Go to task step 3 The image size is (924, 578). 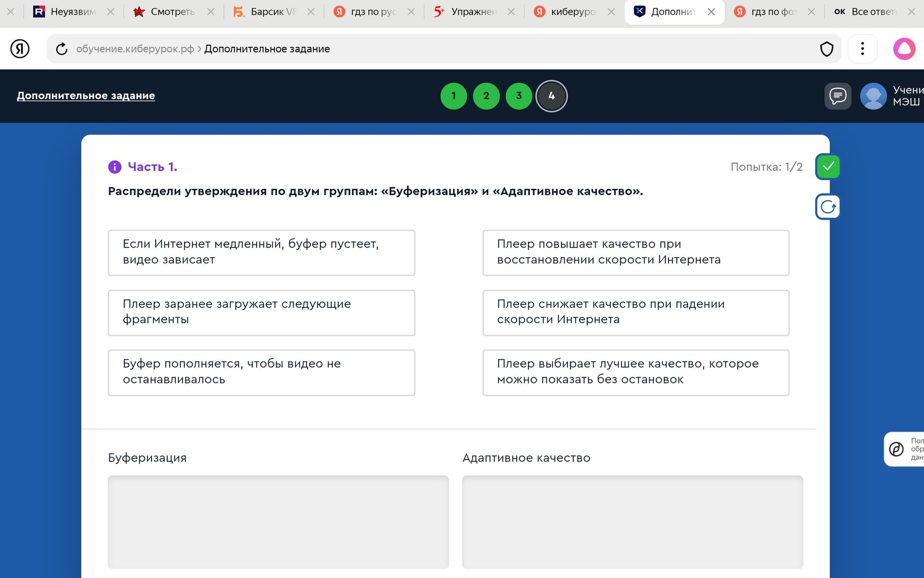[x=519, y=96]
